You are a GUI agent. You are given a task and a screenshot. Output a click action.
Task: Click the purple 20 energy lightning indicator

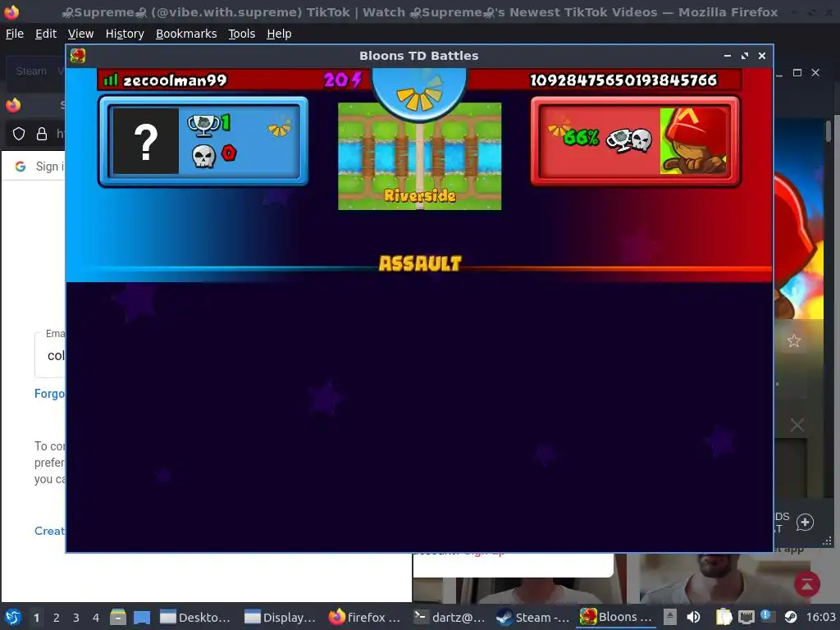click(x=343, y=80)
